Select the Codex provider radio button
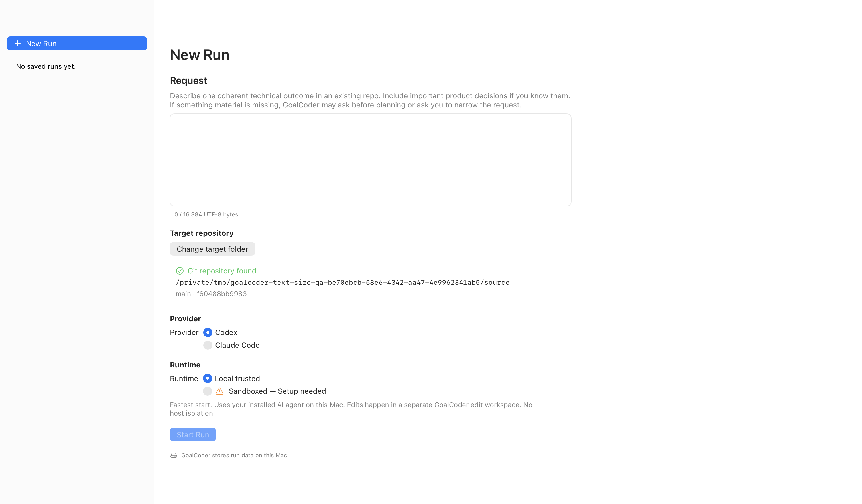Image resolution: width=862 pixels, height=504 pixels. [x=208, y=333]
